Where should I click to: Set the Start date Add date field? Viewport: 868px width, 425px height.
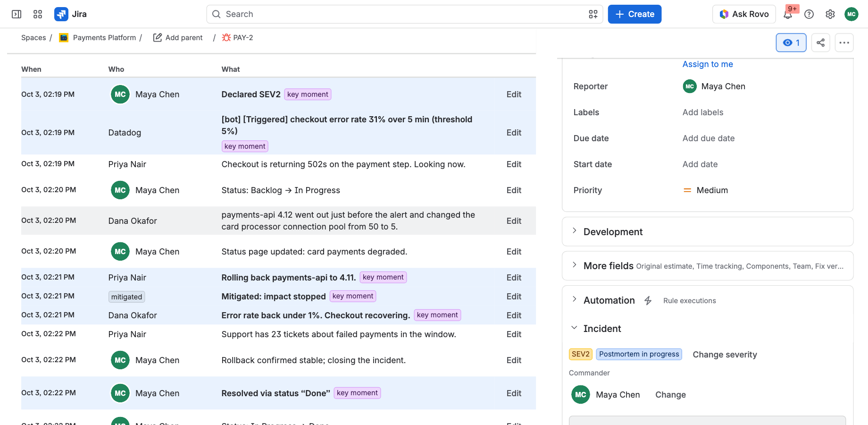[700, 164]
